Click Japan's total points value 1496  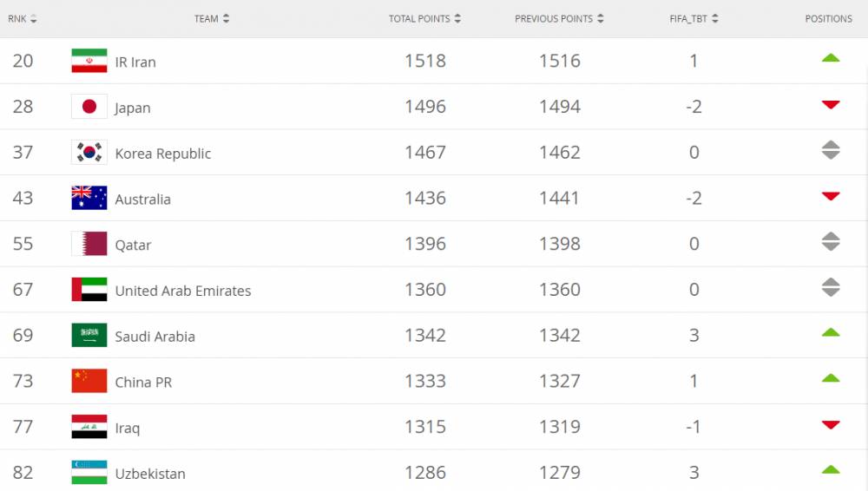coord(425,107)
